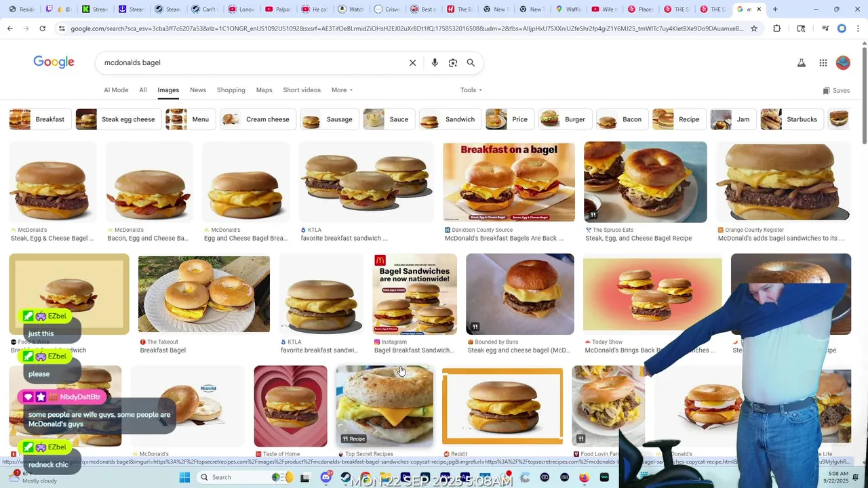
Task: Reload the page with the refresh icon
Action: point(42,28)
